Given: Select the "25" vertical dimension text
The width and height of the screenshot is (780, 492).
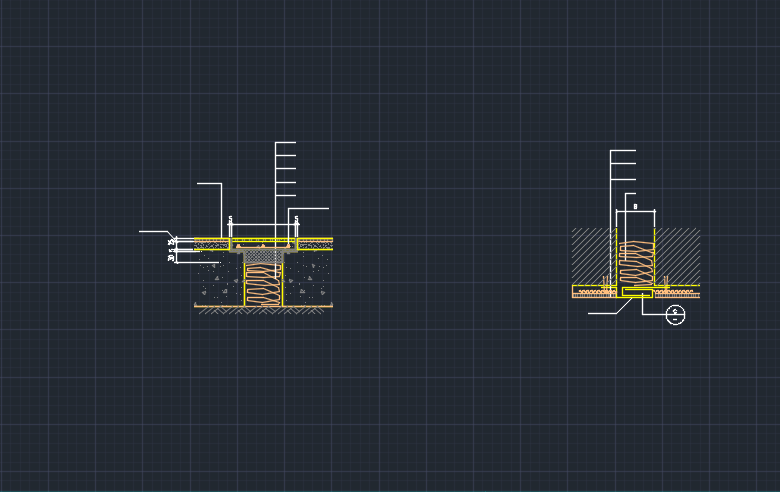Looking at the screenshot, I should coord(171,242).
